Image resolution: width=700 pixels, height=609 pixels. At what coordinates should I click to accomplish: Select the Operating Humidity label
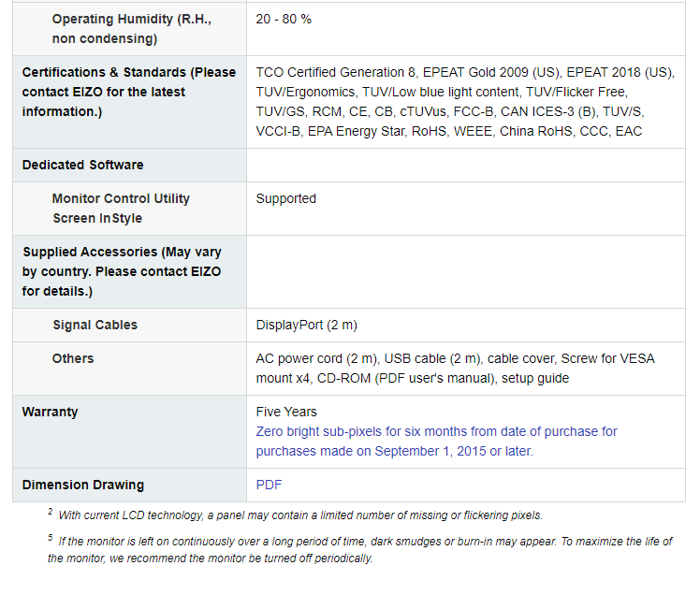pos(132,29)
